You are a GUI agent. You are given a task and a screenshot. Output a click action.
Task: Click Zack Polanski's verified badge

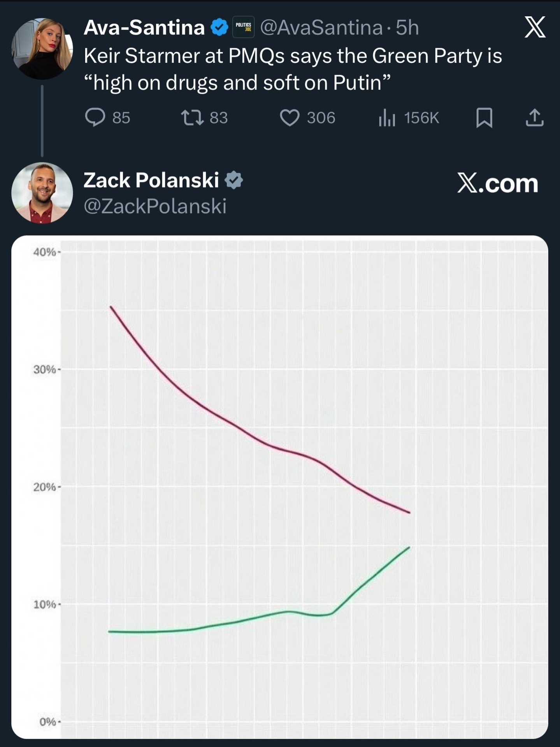point(233,180)
